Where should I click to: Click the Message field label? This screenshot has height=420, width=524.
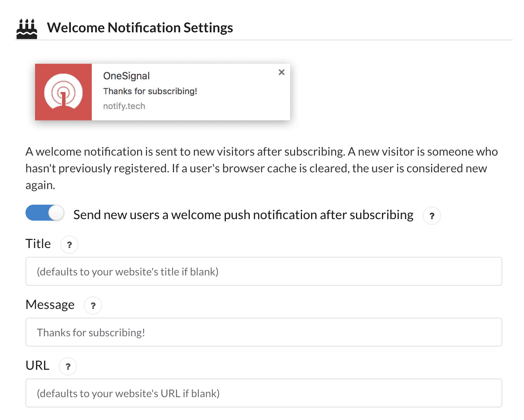click(x=50, y=305)
